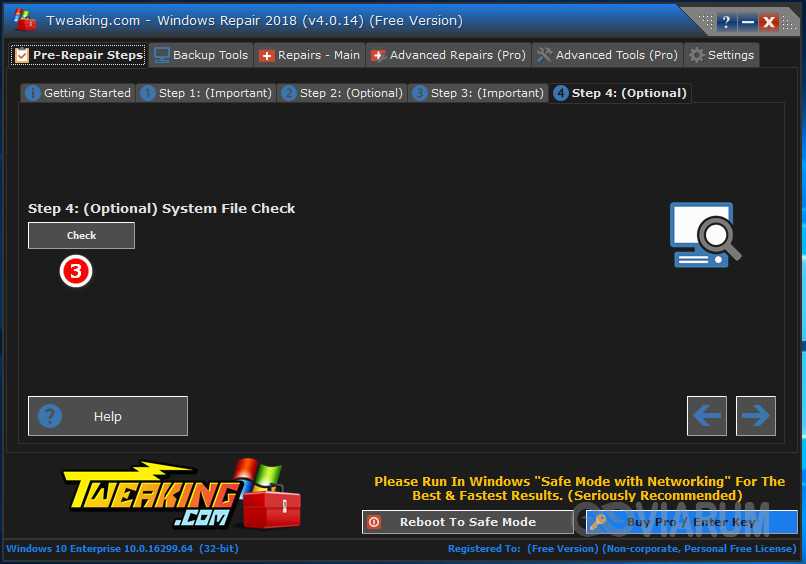Click the key icon on Buy Pro button
The image size is (806, 564).
click(599, 522)
